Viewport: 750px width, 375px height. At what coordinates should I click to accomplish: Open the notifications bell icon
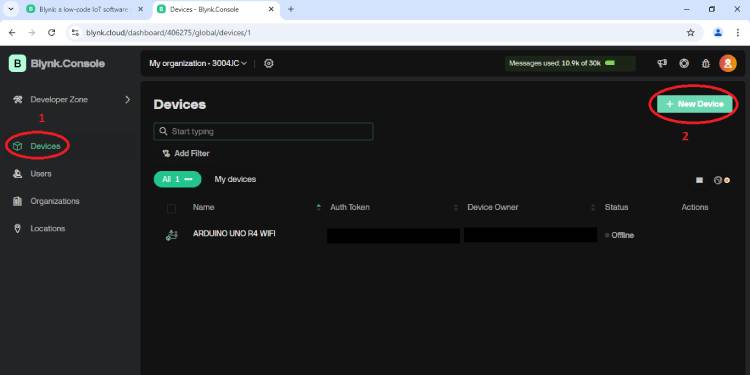point(706,64)
